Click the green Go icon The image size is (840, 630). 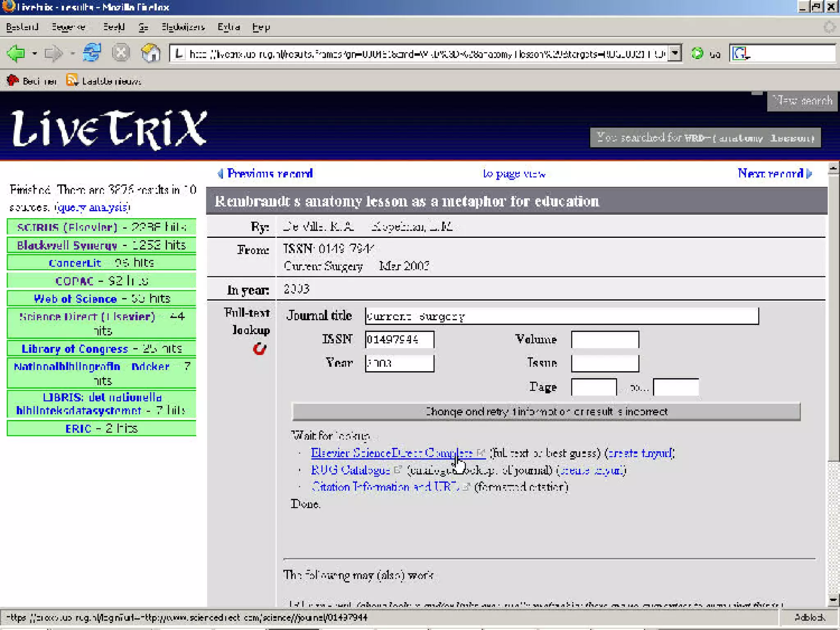(697, 53)
